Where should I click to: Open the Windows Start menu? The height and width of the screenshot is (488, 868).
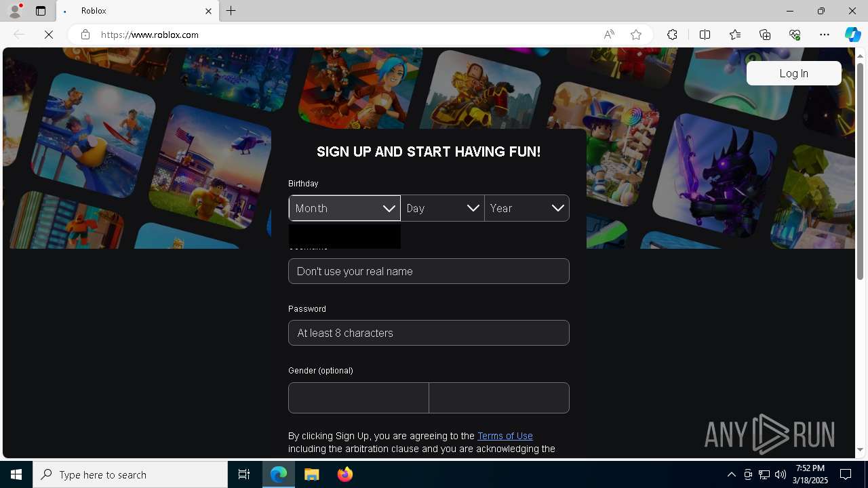16,474
